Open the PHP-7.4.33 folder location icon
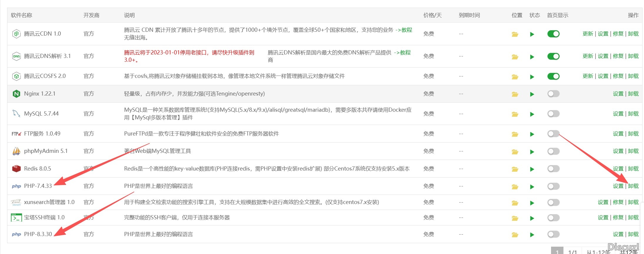This screenshot has height=254, width=644. click(x=515, y=187)
